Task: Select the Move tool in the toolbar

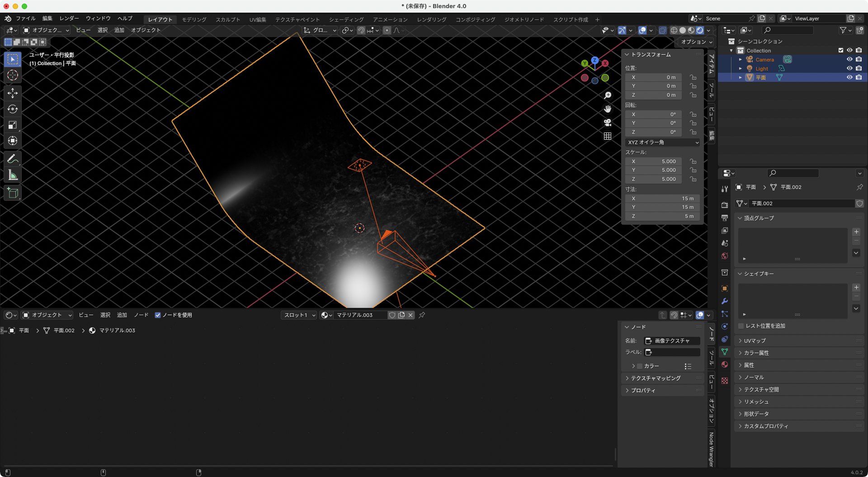Action: coord(13,93)
